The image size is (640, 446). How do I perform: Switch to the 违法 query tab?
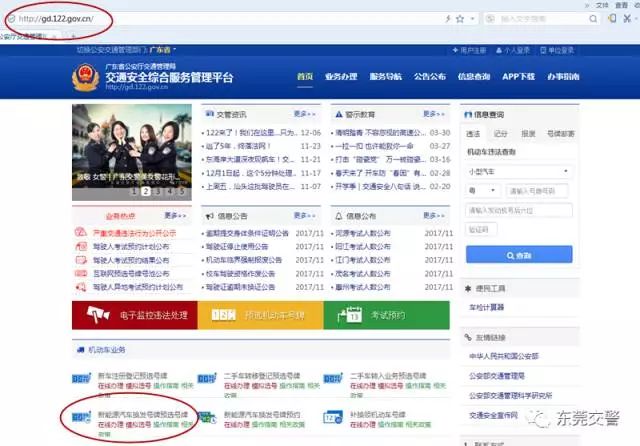point(473,134)
